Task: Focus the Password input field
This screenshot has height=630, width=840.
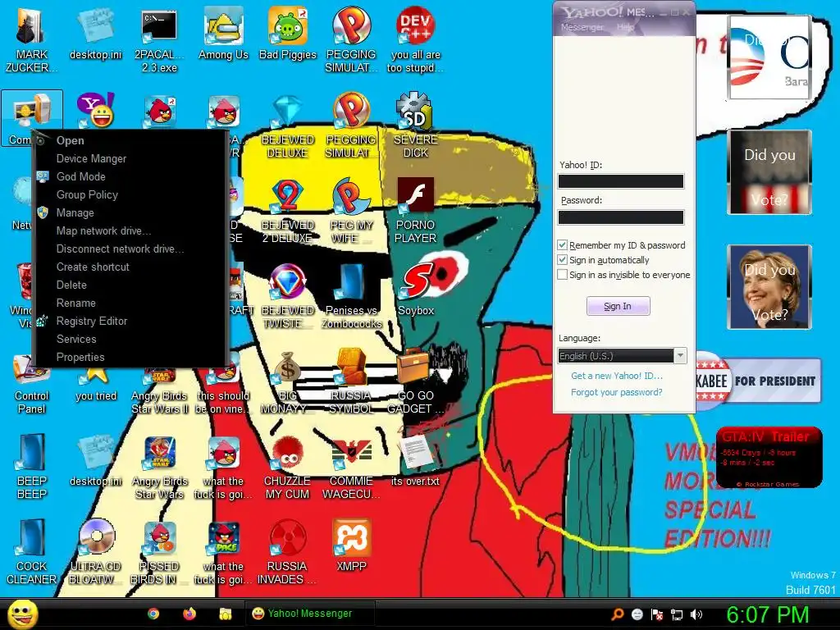Action: point(621,217)
